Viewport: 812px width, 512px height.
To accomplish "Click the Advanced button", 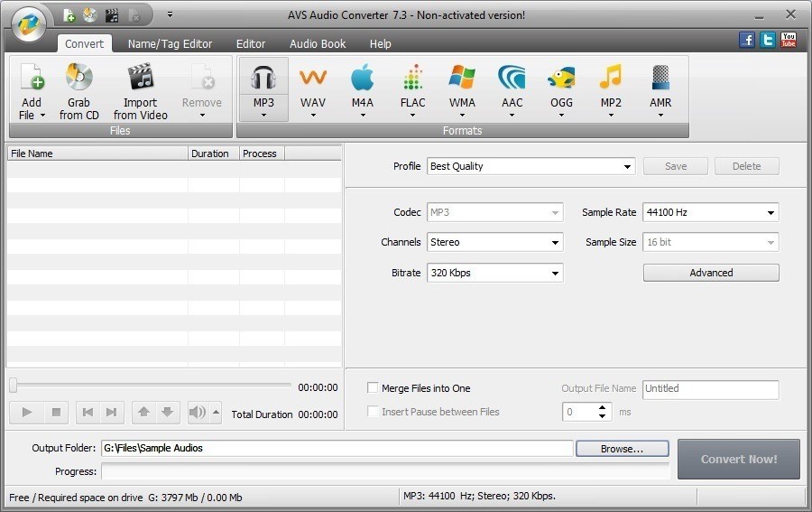I will pyautogui.click(x=711, y=273).
